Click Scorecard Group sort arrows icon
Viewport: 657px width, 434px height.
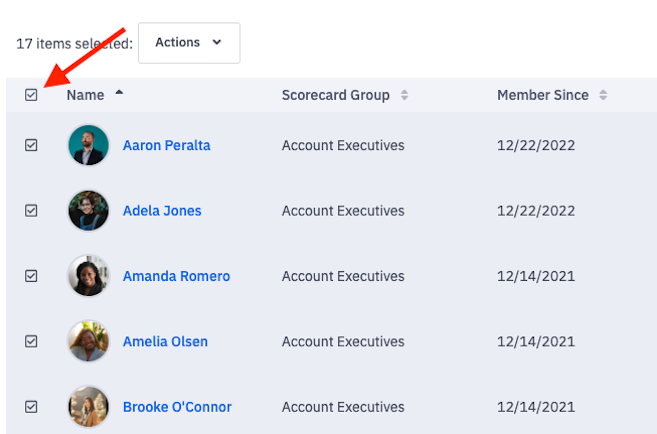tap(405, 95)
